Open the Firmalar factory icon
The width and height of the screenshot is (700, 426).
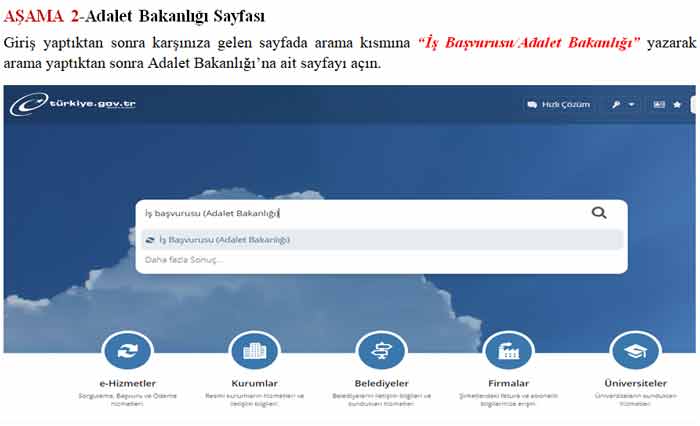pyautogui.click(x=508, y=351)
